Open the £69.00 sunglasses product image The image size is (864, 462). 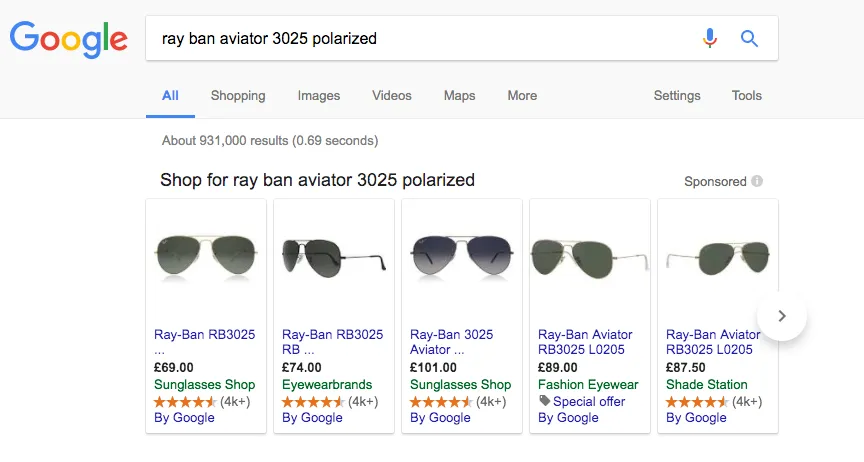click(206, 256)
